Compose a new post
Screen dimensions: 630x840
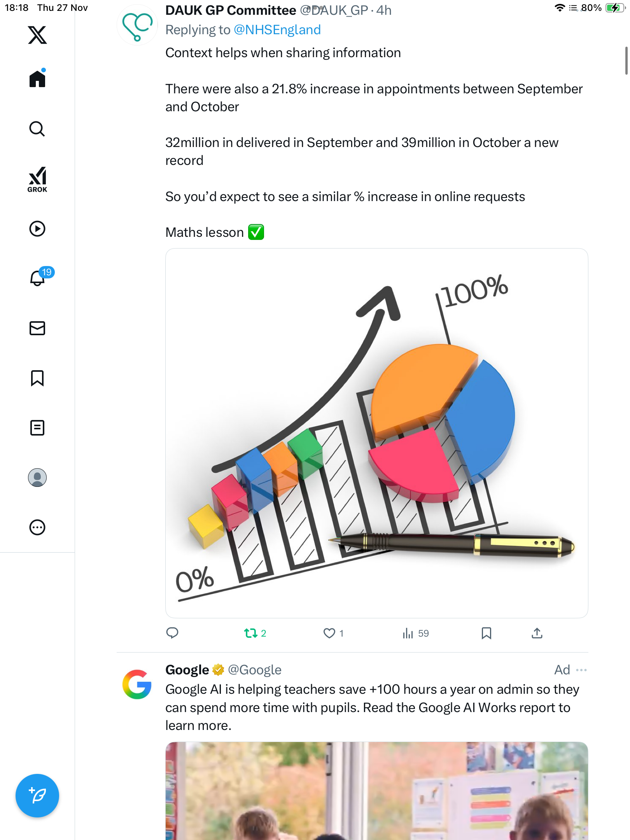[37, 796]
